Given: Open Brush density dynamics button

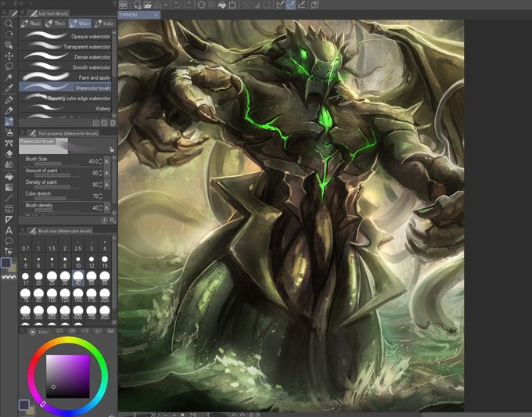Looking at the screenshot, I should pyautogui.click(x=107, y=207).
